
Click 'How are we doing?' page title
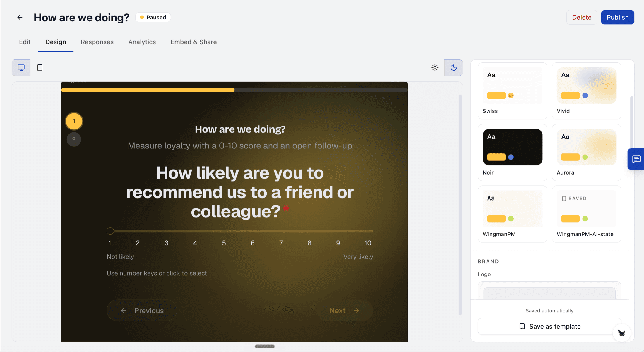coord(81,18)
